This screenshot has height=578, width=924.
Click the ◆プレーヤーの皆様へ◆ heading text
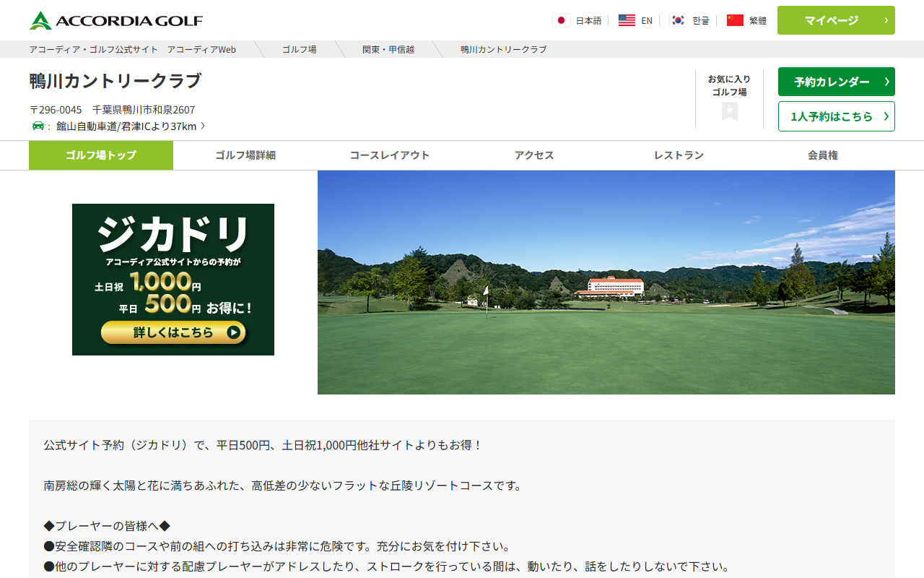[107, 526]
